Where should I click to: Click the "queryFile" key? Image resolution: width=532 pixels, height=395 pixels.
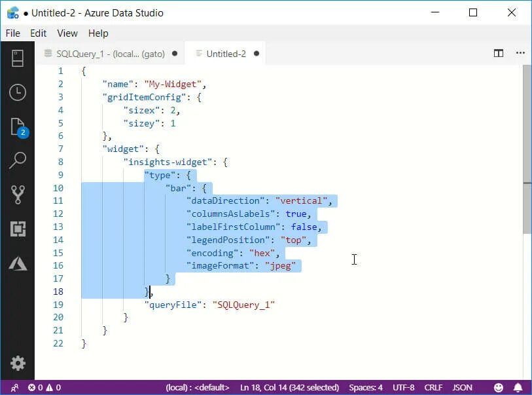(173, 305)
